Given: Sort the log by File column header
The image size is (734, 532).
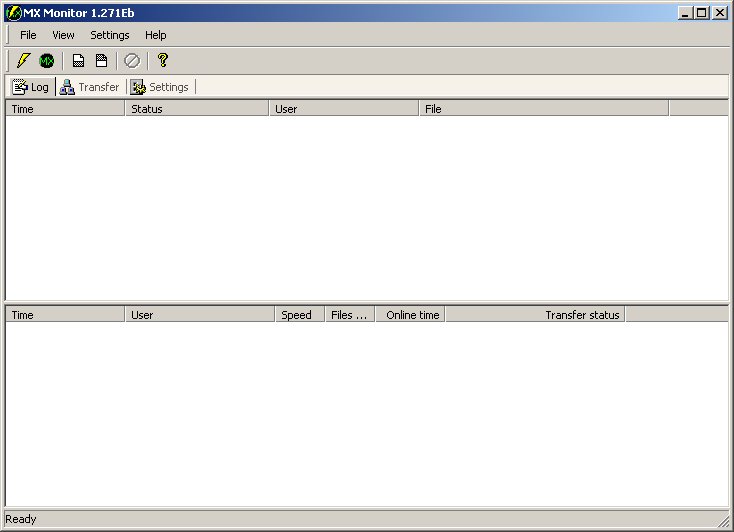Looking at the screenshot, I should [x=543, y=109].
